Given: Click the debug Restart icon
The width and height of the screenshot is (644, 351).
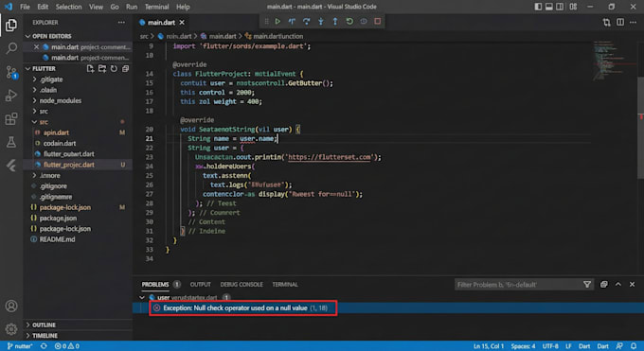Looking at the screenshot, I should coord(349,22).
